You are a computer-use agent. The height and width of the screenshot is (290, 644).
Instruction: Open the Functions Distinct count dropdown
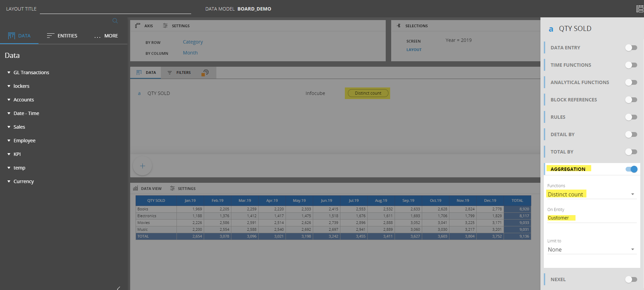[x=592, y=194]
